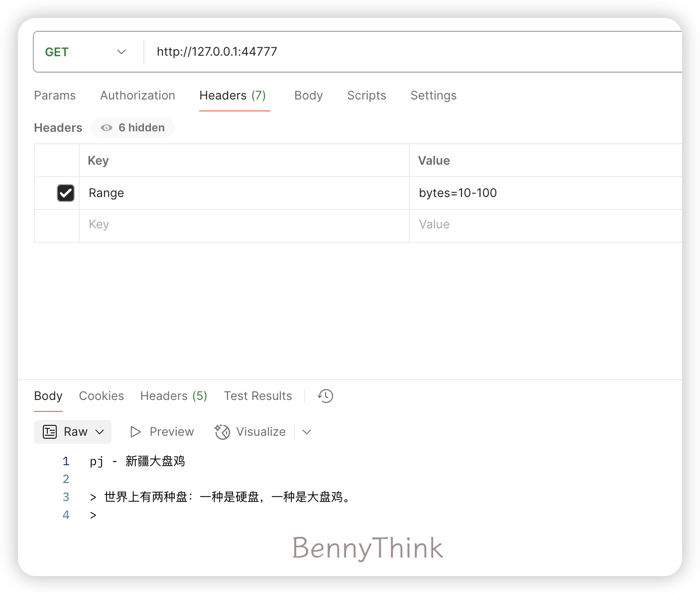Go to the Scripts tab
Image resolution: width=700 pixels, height=594 pixels.
(x=366, y=96)
